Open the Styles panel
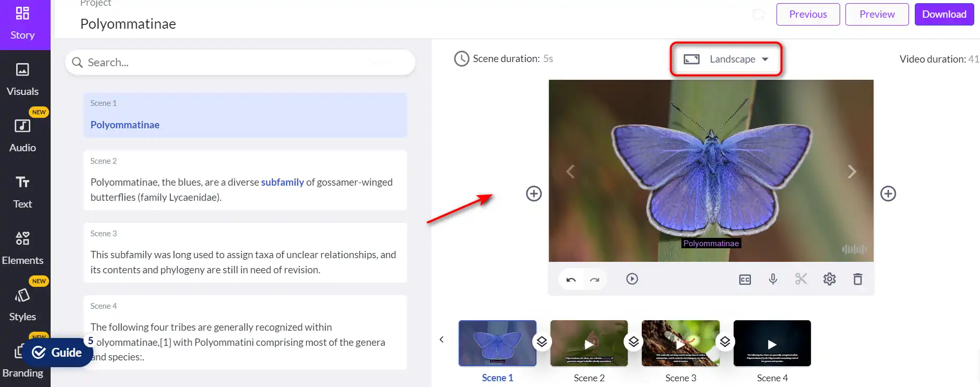980x387 pixels. pos(22,305)
